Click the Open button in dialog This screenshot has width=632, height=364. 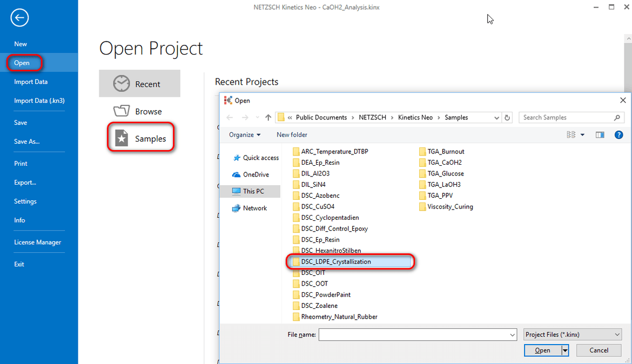(x=543, y=350)
